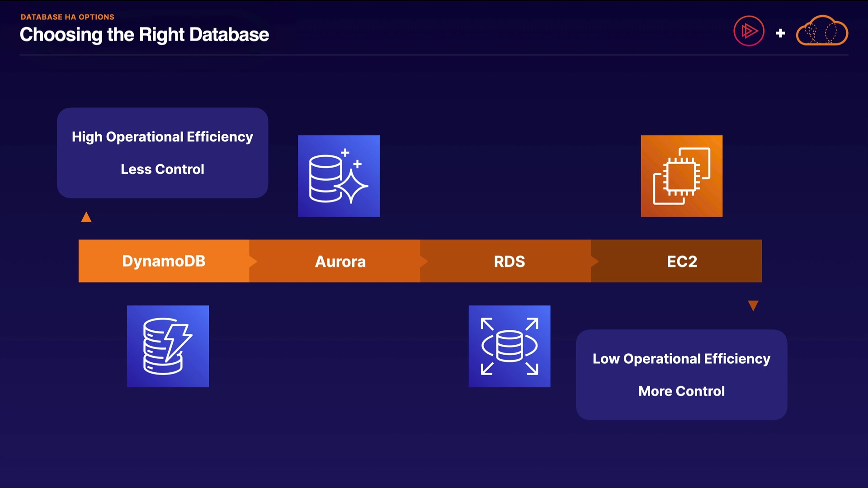Click the More Control label
Screen dimensions: 868x488
click(x=681, y=391)
